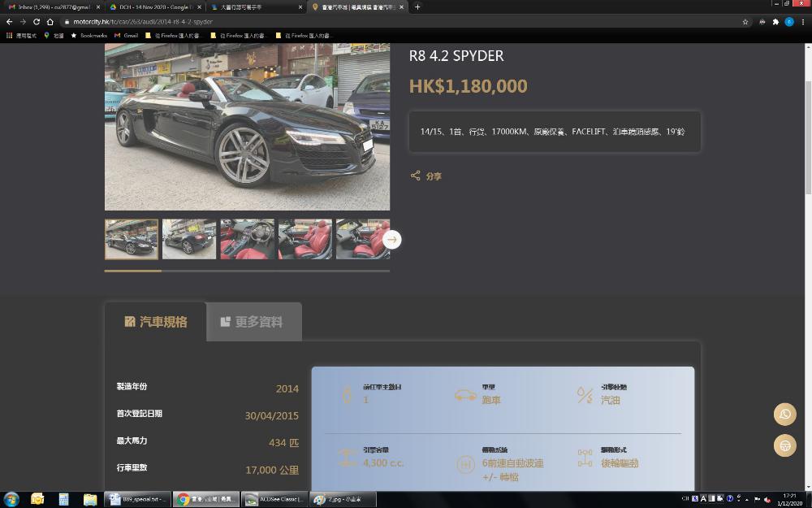
Task: Click the 434 匹 horsepower value
Action: [283, 443]
